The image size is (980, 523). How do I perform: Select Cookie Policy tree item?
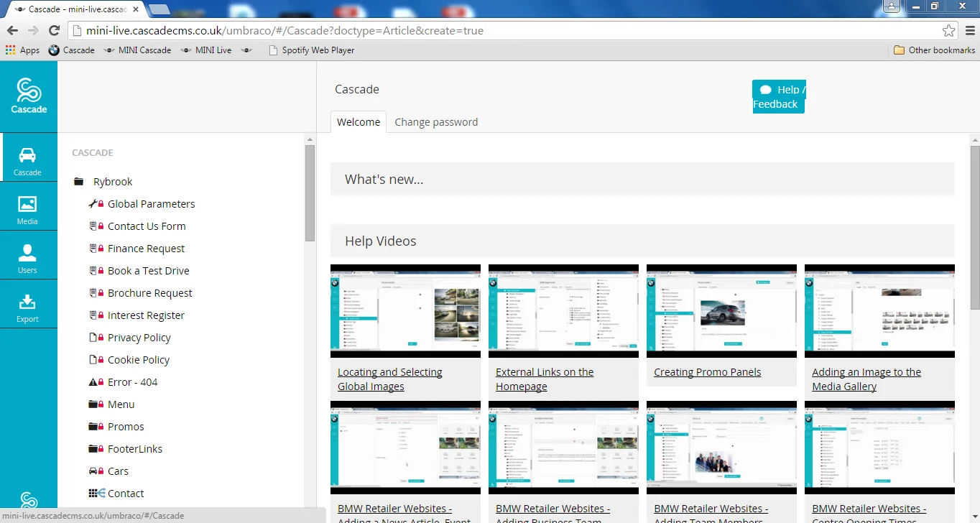click(139, 360)
